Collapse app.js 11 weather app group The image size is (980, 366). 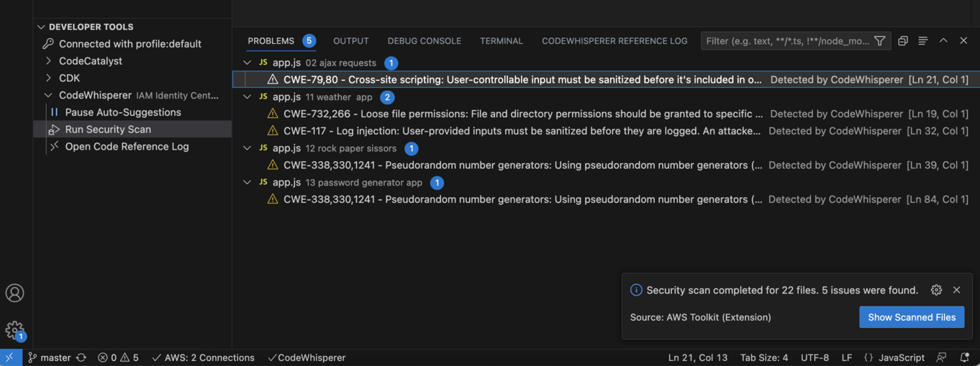[247, 97]
